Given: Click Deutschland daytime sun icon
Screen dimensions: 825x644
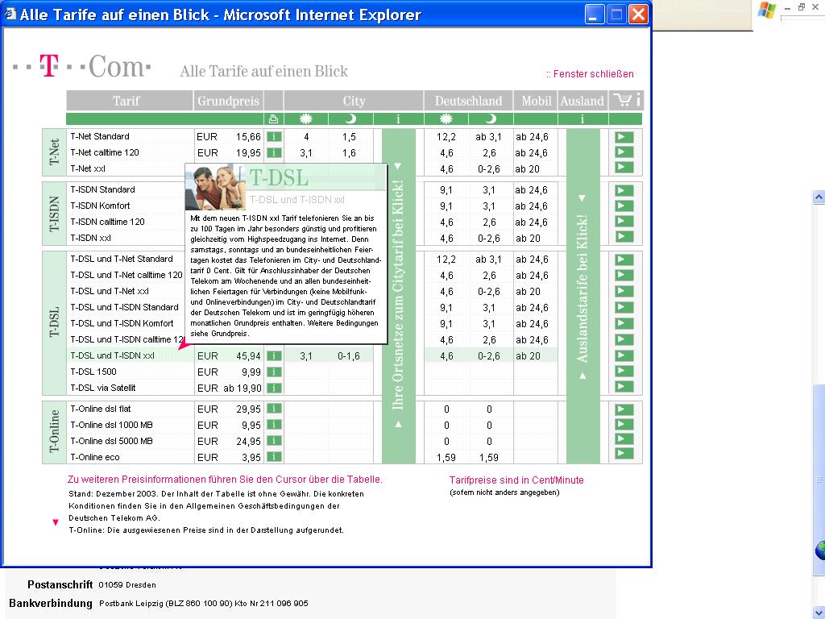Looking at the screenshot, I should pyautogui.click(x=446, y=119).
